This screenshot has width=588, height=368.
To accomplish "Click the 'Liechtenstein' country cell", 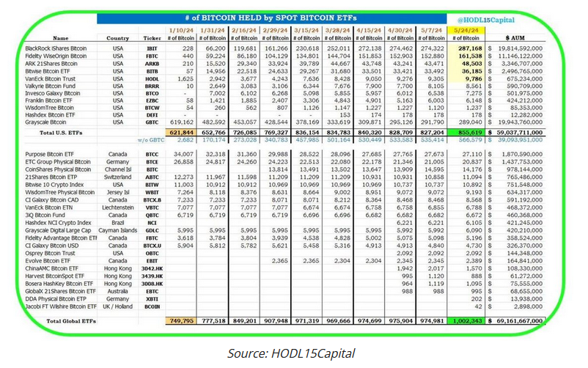I will click(x=118, y=207).
